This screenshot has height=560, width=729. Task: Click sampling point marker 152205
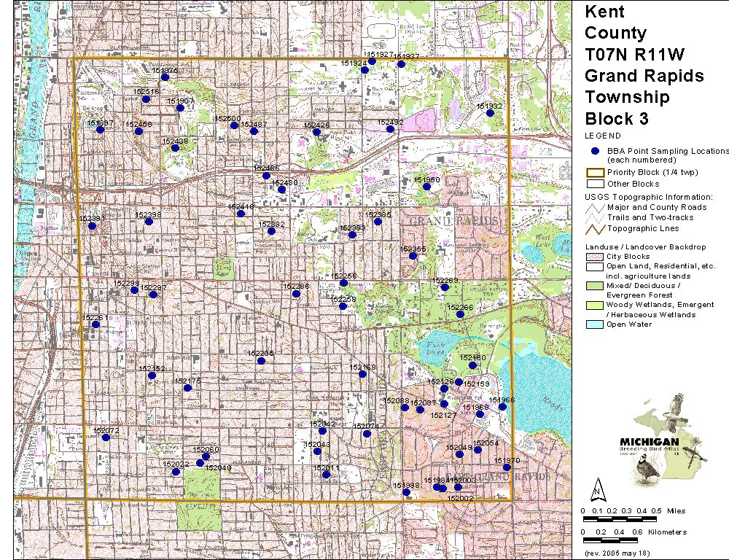[x=261, y=361]
